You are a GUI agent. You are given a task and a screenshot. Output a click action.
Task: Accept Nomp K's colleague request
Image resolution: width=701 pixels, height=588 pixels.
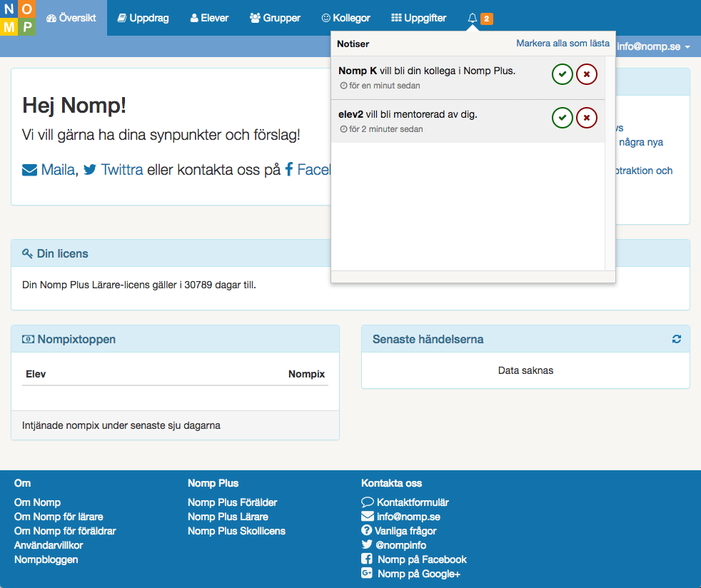[x=563, y=74]
